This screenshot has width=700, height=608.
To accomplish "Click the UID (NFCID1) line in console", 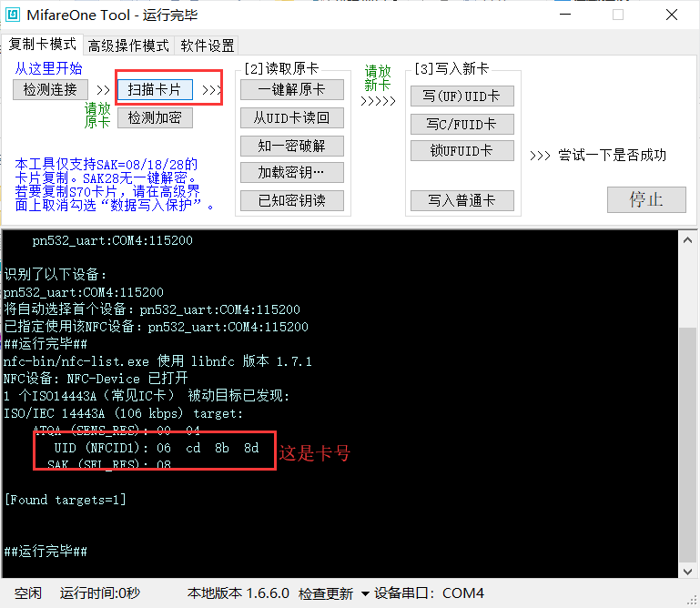I will click(157, 448).
